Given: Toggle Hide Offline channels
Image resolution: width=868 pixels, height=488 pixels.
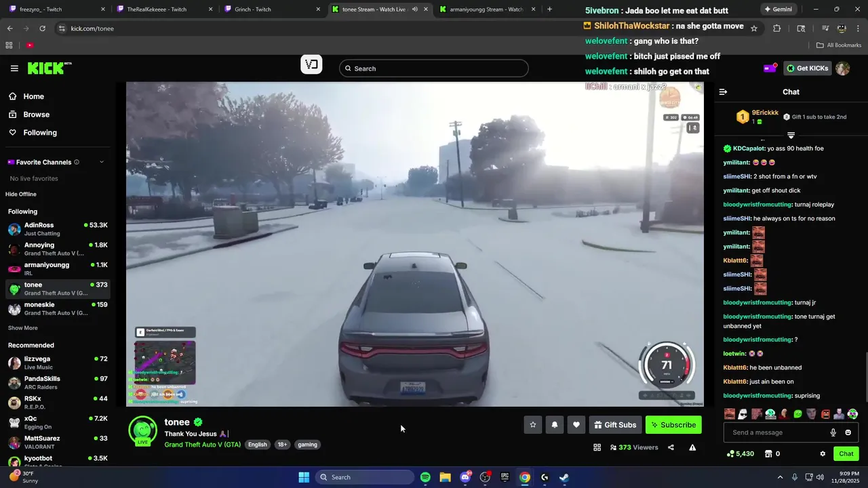Looking at the screenshot, I should (x=21, y=195).
